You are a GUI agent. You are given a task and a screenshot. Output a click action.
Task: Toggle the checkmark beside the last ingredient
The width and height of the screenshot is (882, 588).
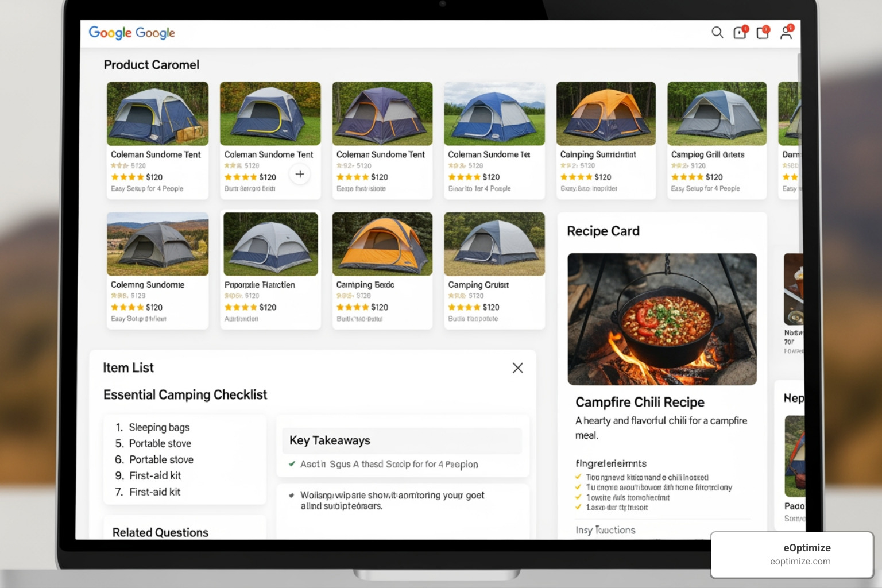click(577, 508)
